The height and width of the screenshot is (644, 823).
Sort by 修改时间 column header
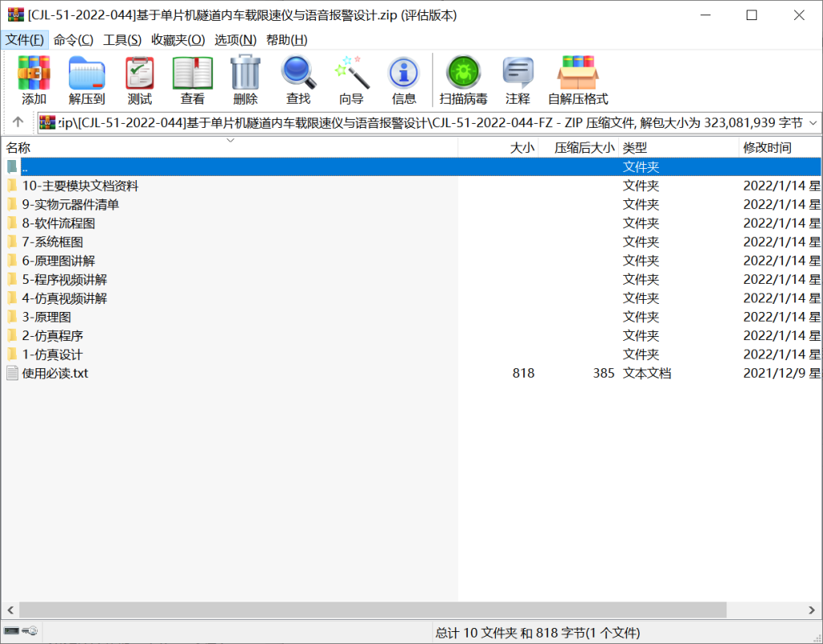click(x=767, y=148)
